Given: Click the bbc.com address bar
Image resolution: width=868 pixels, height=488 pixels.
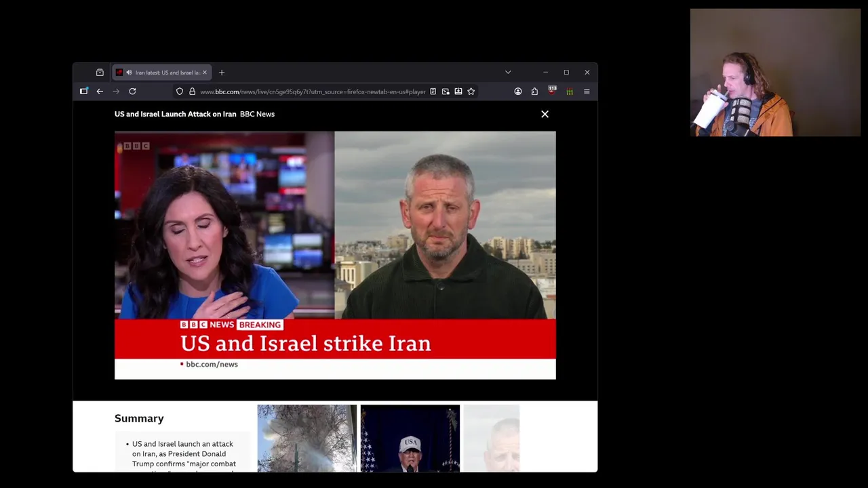Looking at the screenshot, I should click(x=313, y=91).
